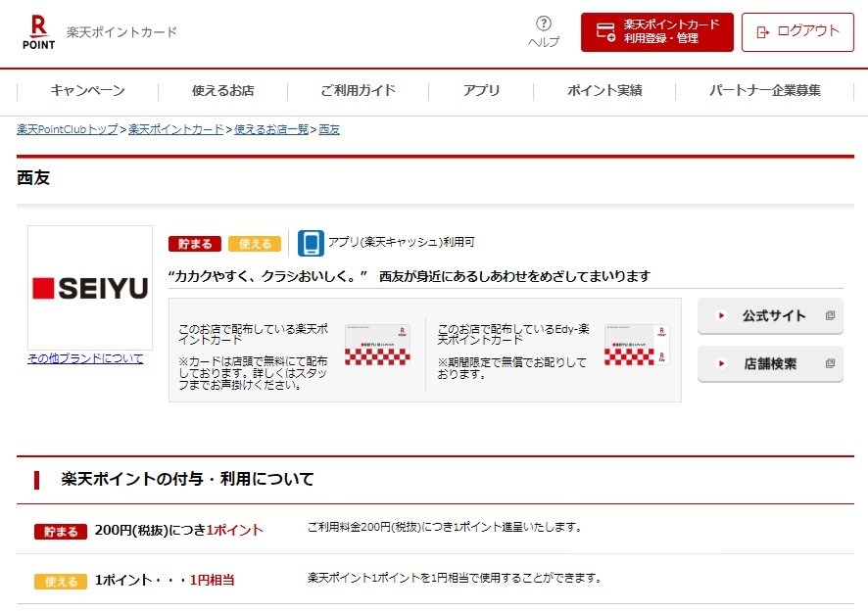Image resolution: width=868 pixels, height=613 pixels.
Task: Click 200円(税抜)につき1ポイント text
Action: click(179, 530)
